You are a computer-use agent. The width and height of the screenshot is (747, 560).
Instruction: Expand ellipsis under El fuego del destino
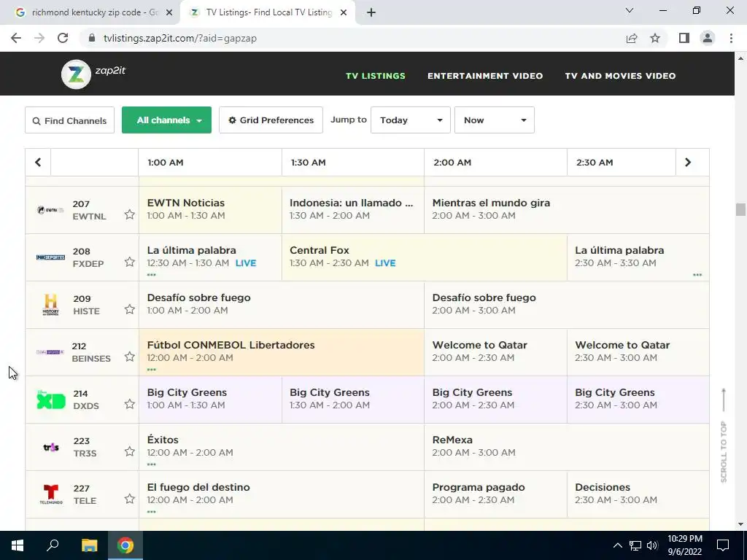[152, 512]
